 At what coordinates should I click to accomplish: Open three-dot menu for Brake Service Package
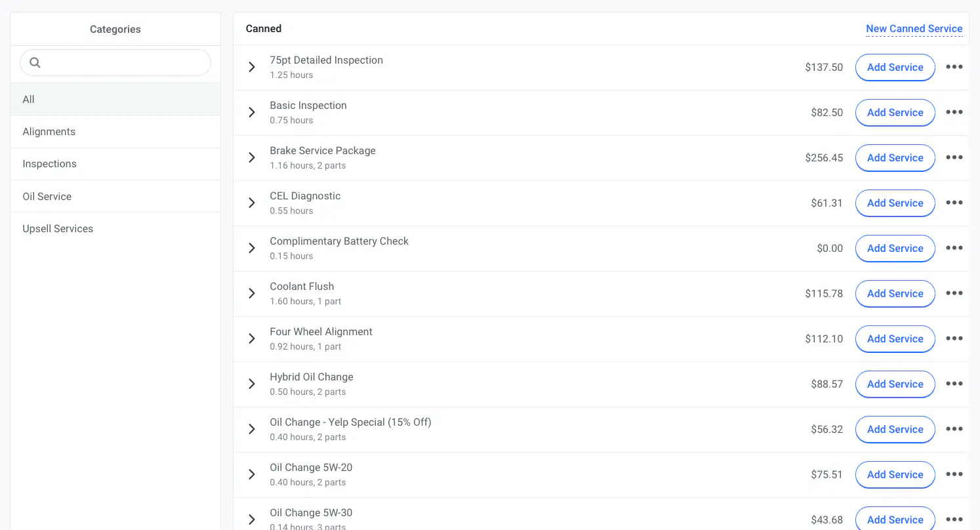pos(954,157)
